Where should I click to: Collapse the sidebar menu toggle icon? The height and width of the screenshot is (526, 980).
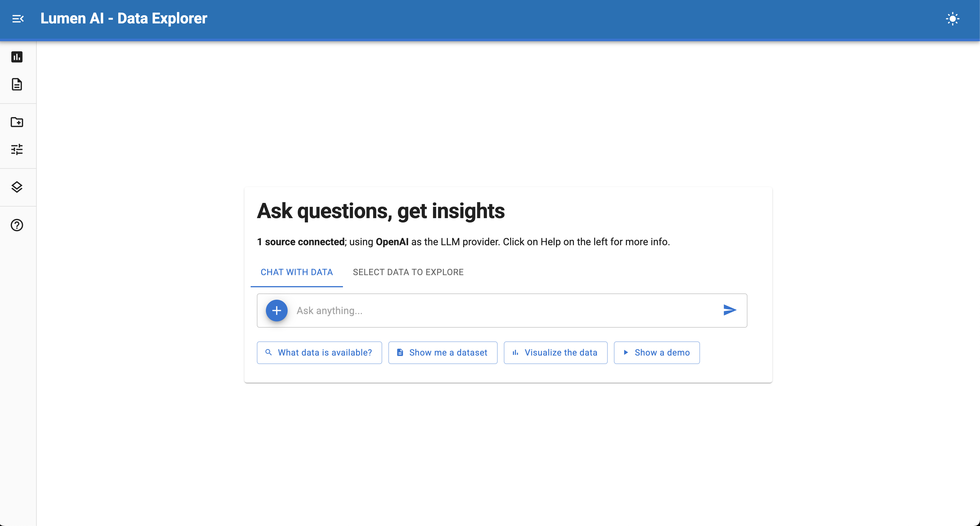(18, 19)
